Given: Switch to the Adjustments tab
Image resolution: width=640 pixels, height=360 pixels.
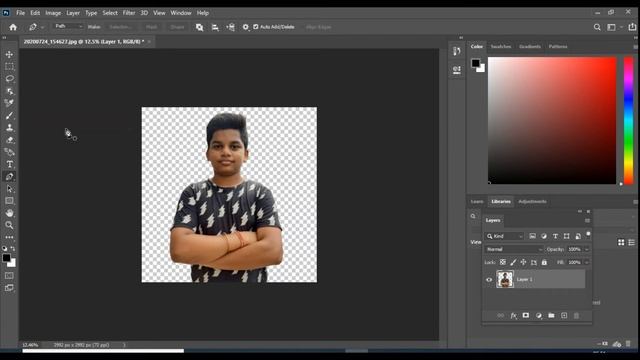Looking at the screenshot, I should tap(532, 202).
